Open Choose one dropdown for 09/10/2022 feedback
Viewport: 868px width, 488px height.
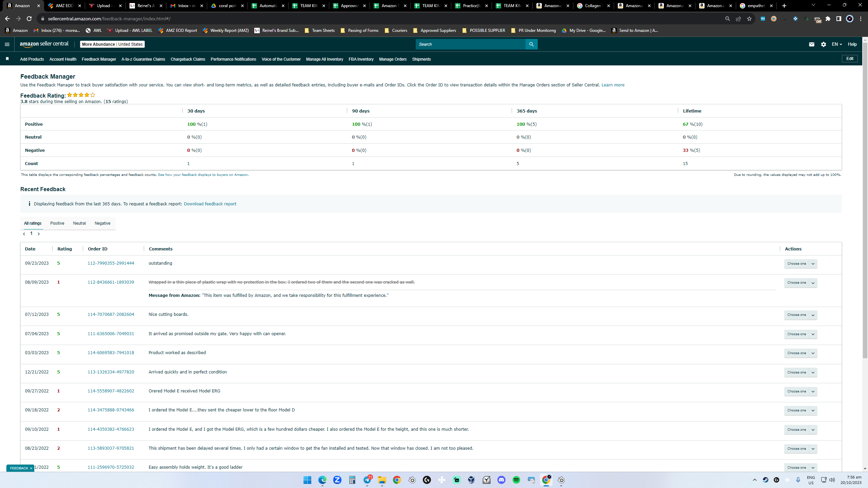[801, 430]
